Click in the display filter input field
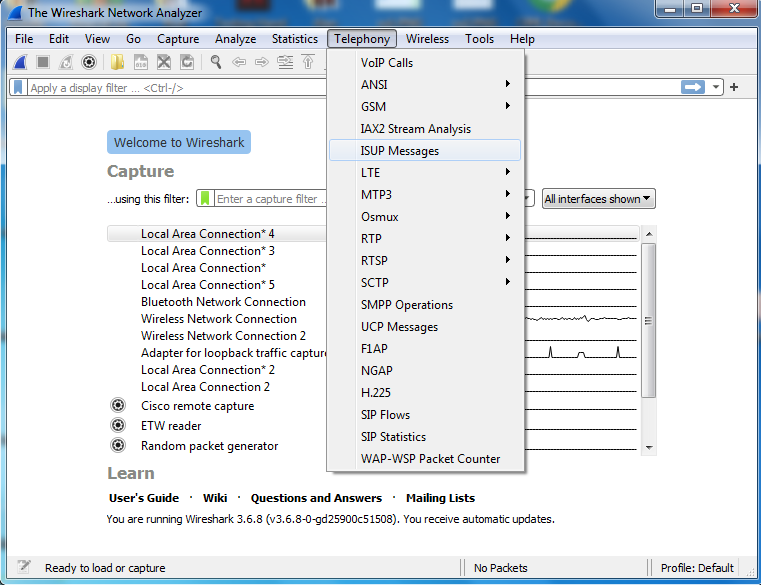 click(x=177, y=87)
